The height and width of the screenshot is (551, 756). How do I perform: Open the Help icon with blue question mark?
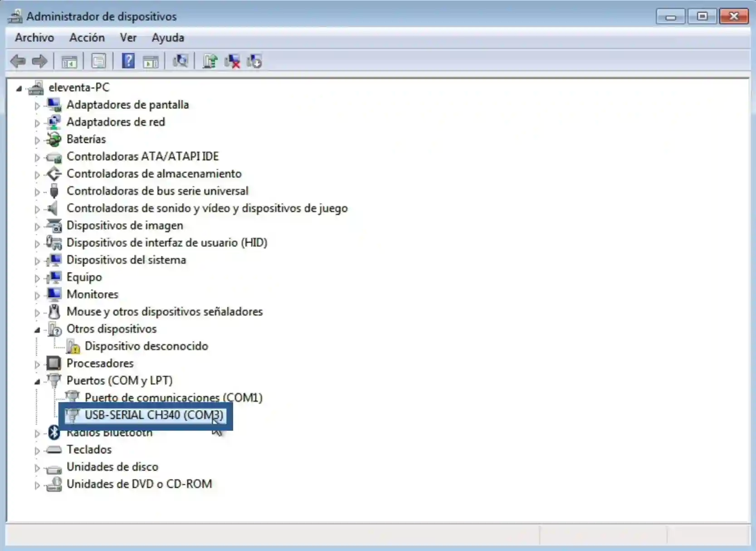click(x=128, y=61)
